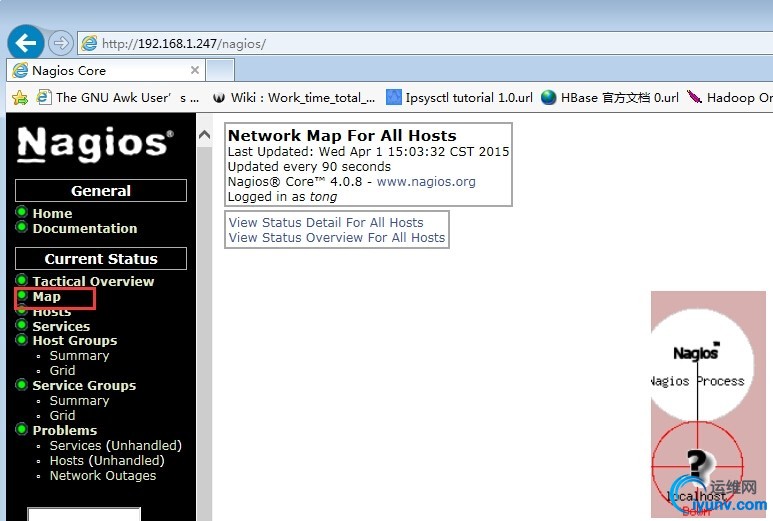Open the Host Groups link
Viewport: 773px width, 521px height.
75,341
